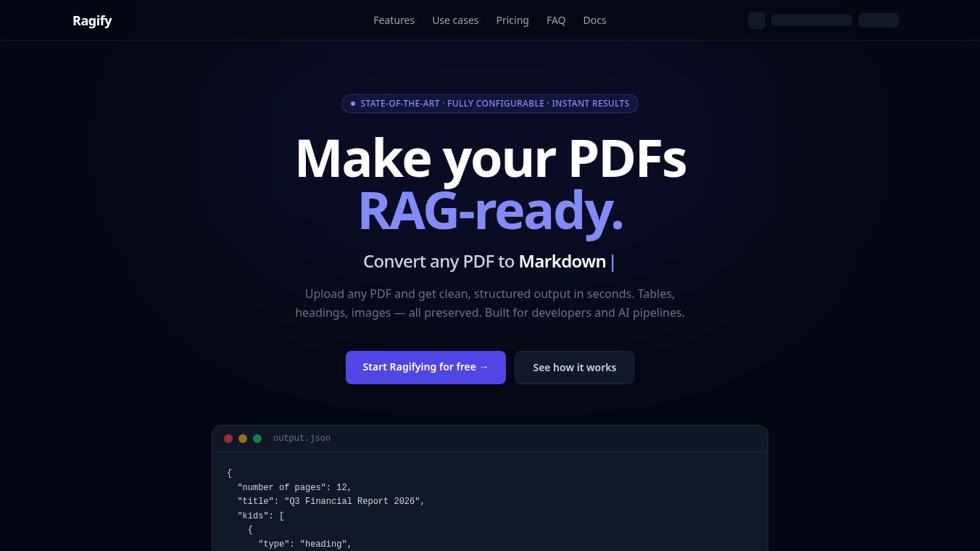The image size is (980, 551).
Task: Click the Ragify logo
Action: [92, 20]
